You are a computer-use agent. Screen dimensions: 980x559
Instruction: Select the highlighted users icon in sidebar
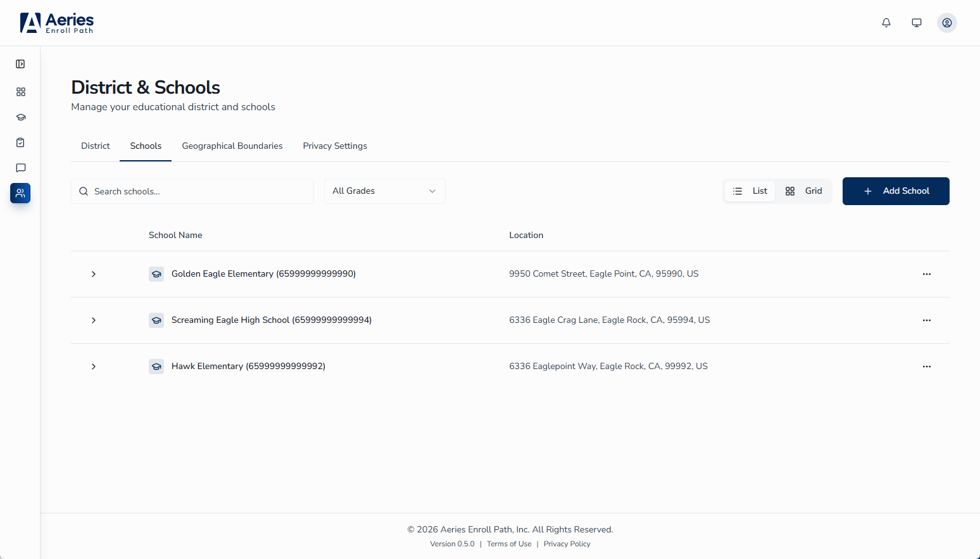20,193
